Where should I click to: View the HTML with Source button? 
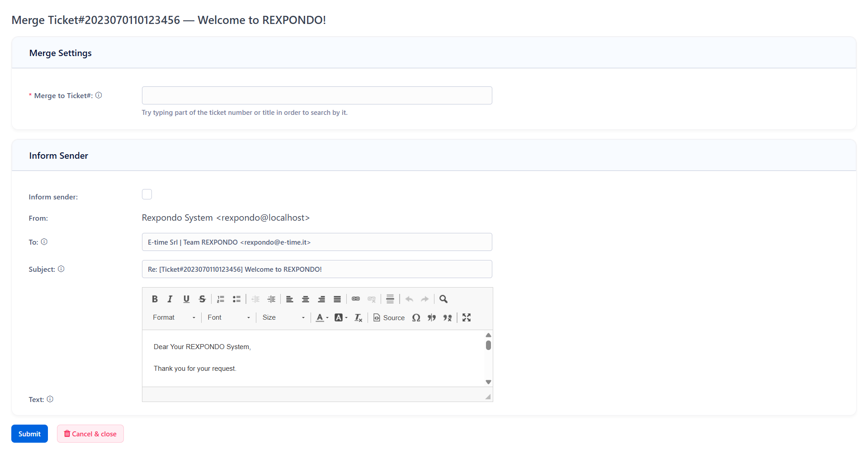point(389,317)
